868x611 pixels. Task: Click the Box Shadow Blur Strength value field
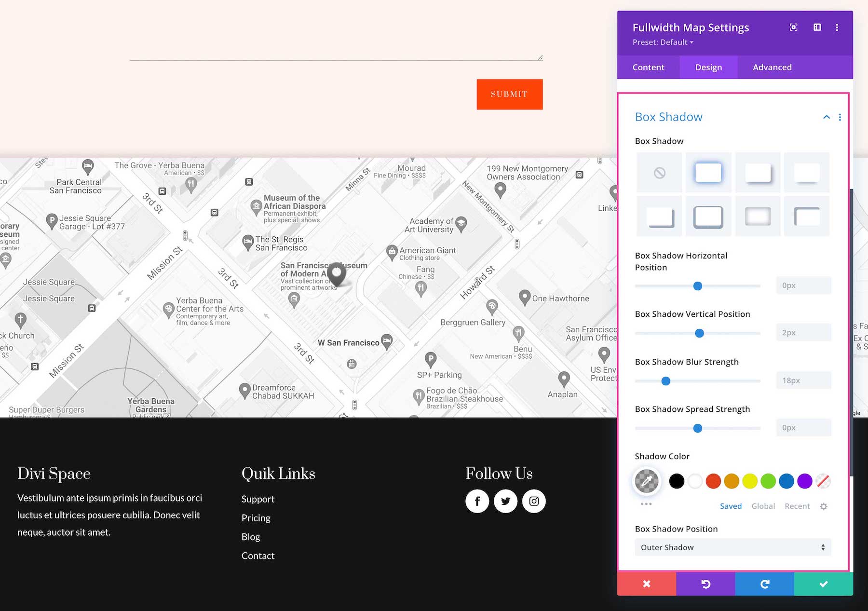click(x=803, y=380)
